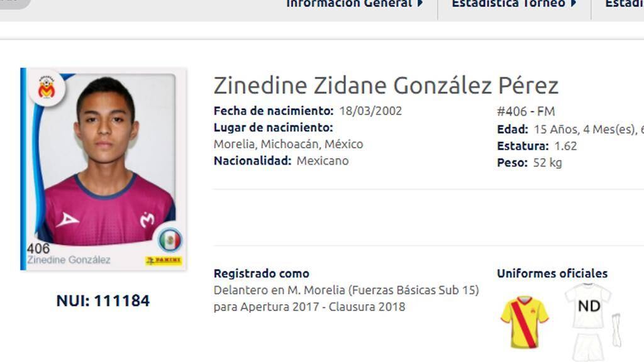644x362 pixels.
Task: Open the player photo card
Action: (x=104, y=168)
